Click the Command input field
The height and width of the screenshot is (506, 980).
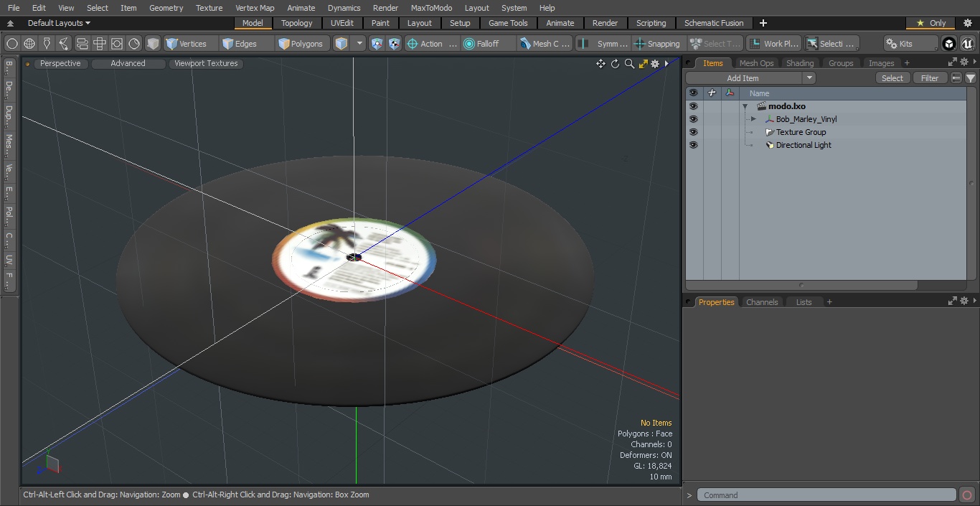click(x=826, y=495)
